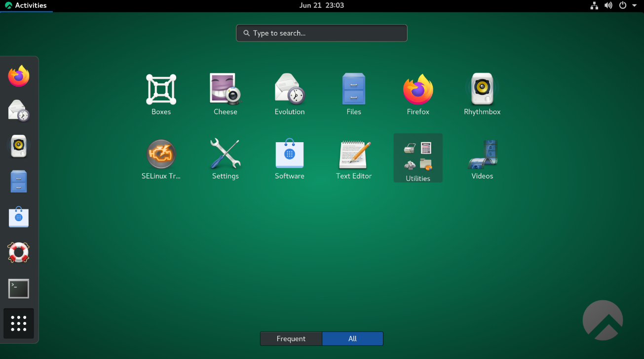The width and height of the screenshot is (644, 359).
Task: Open GNOME Software from the dash
Action: (19, 217)
